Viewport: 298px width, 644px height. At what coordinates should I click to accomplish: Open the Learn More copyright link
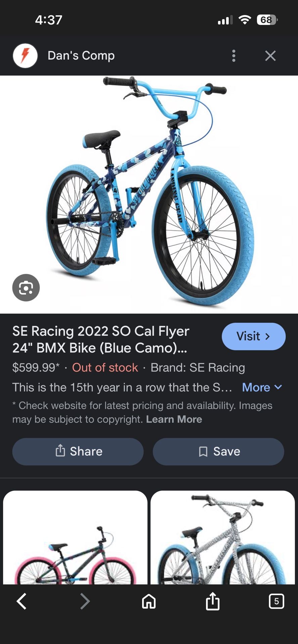[x=174, y=419]
